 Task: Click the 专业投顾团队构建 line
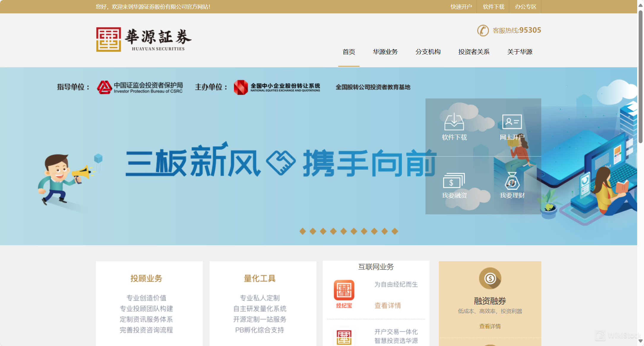click(146, 309)
